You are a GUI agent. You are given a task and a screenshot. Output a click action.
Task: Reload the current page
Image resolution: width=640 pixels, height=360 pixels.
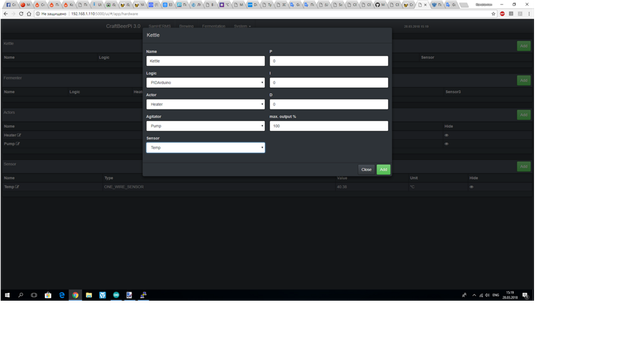tap(21, 13)
